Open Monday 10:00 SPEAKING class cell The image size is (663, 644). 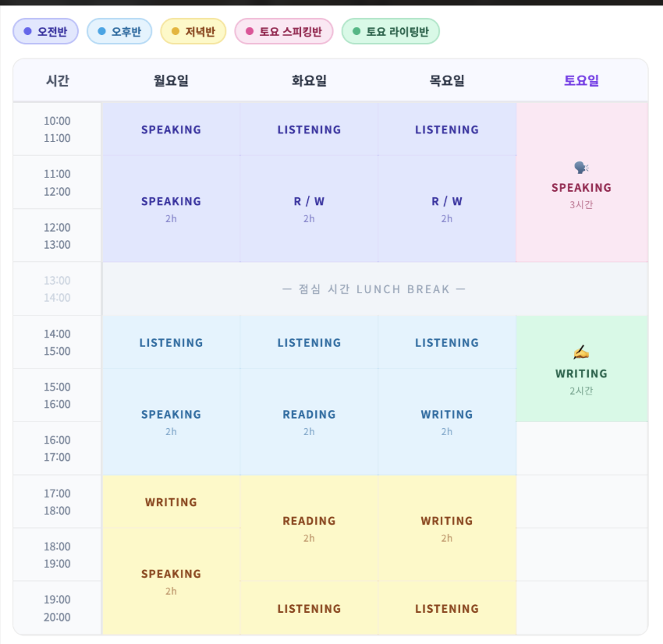click(x=171, y=129)
